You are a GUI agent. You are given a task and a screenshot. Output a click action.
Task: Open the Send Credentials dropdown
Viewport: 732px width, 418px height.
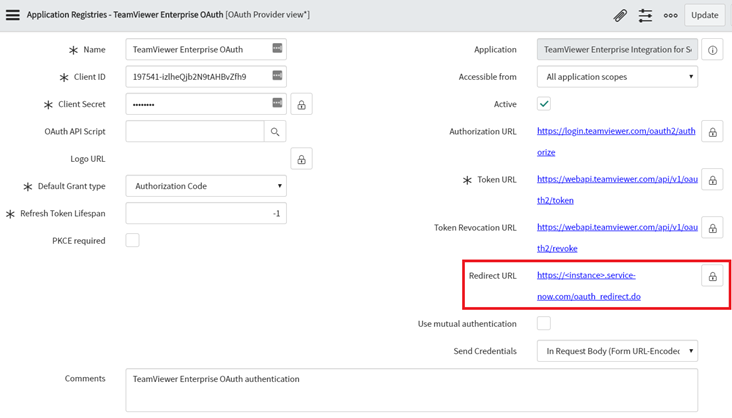[x=617, y=351]
